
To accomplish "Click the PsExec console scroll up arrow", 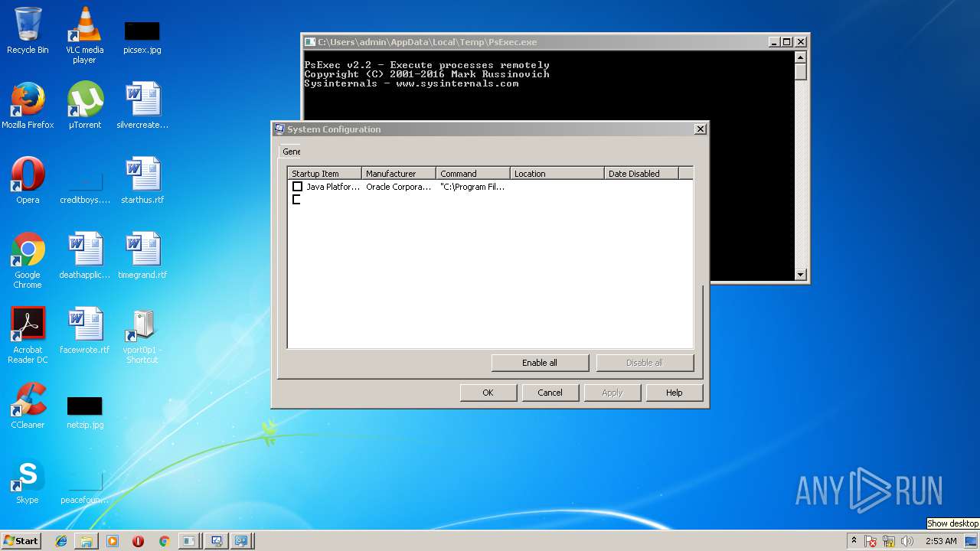I will tap(801, 57).
